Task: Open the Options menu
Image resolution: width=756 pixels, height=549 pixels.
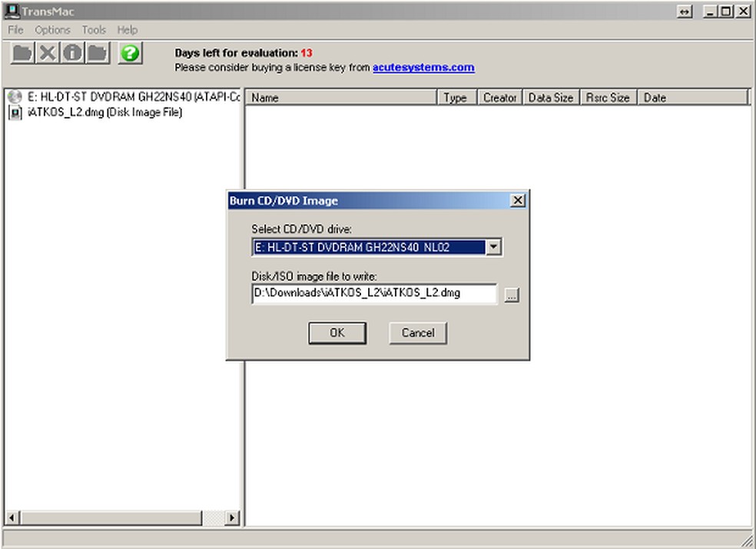Action: tap(52, 30)
